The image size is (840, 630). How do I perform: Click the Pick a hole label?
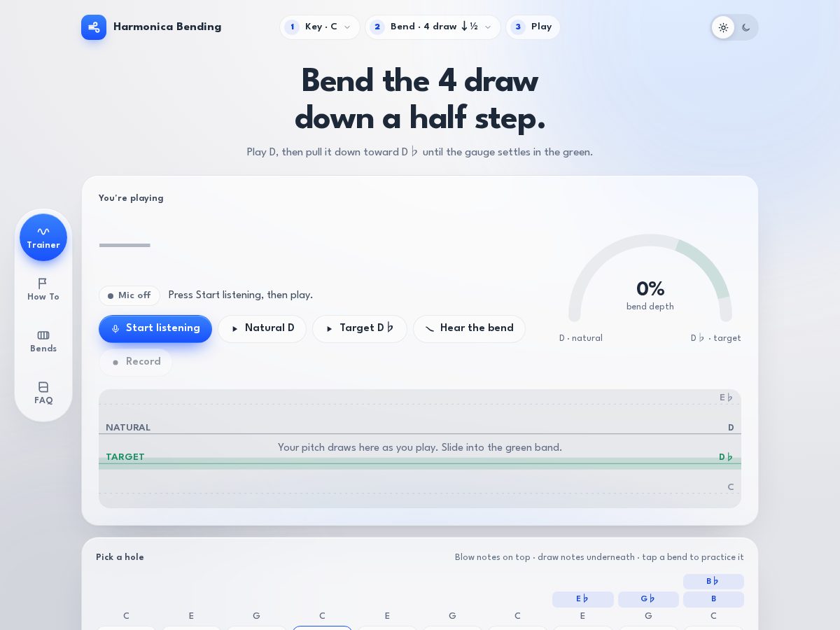click(120, 557)
